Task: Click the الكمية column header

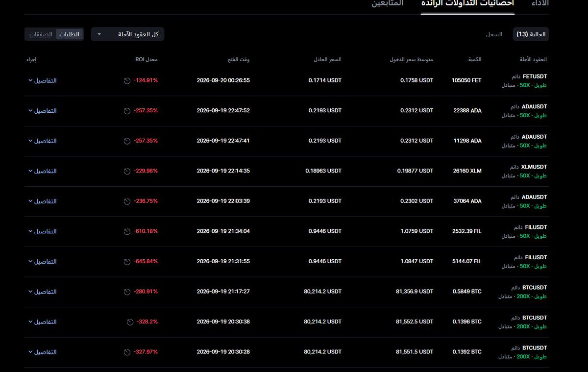Action: [475, 59]
